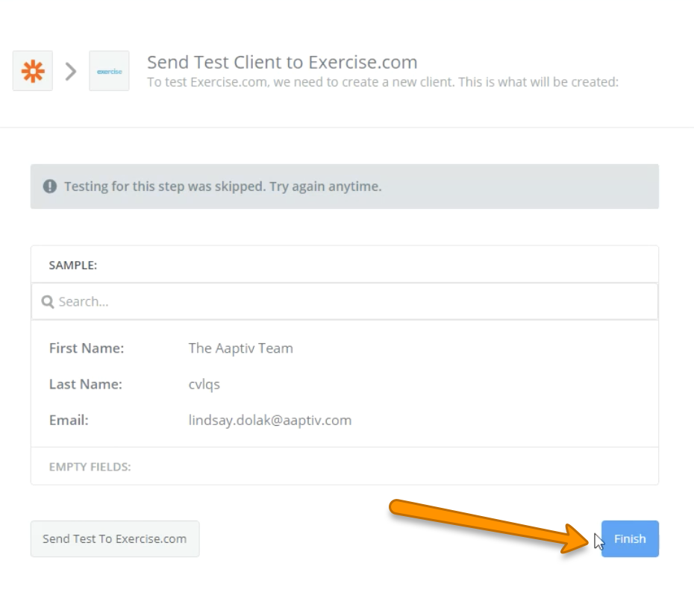Click the orange Zapier trigger app icon
This screenshot has height=616, width=694.
33,71
